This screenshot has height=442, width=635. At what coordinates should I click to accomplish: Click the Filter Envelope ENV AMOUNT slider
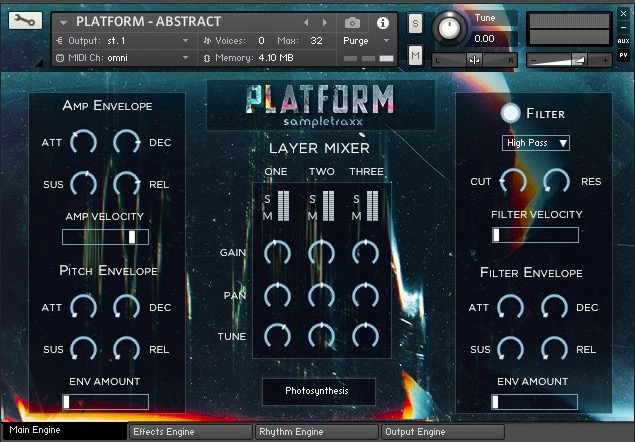[x=535, y=402]
